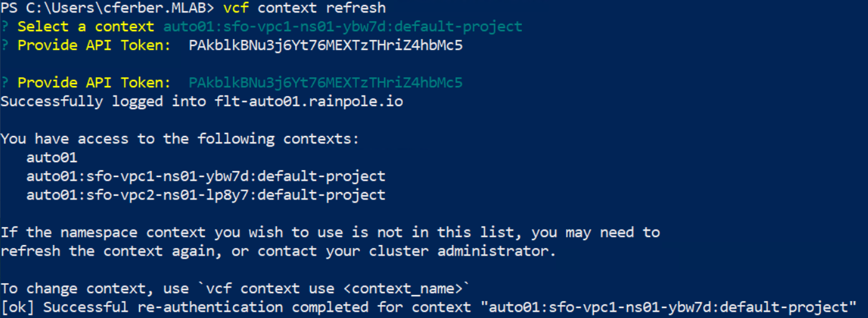Click the typed "vcf context refresh" command
This screenshot has width=868, height=318.
(x=304, y=8)
